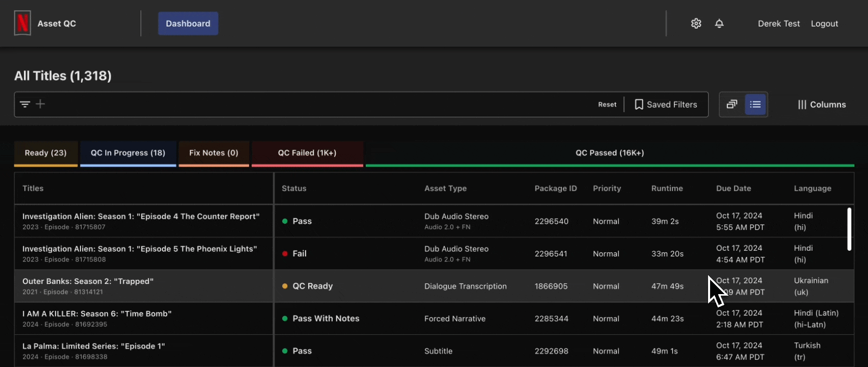Click Logout link
This screenshot has width=868, height=367.
[x=824, y=23]
